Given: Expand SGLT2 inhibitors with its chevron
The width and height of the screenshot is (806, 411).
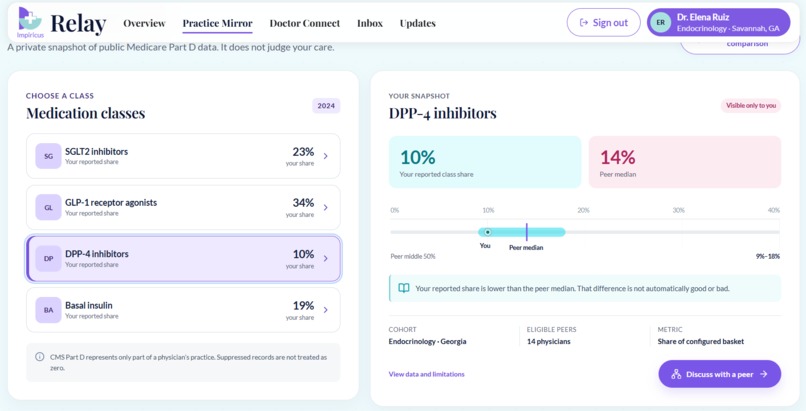Looking at the screenshot, I should 325,156.
